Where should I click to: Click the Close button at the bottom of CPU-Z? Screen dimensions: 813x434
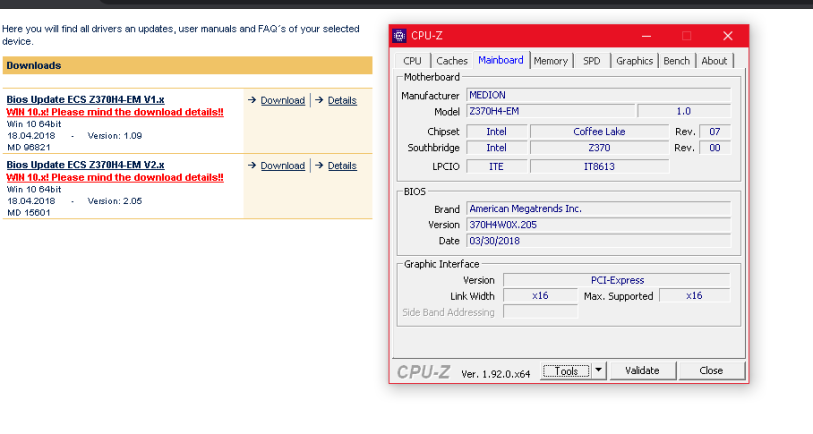[x=711, y=371]
